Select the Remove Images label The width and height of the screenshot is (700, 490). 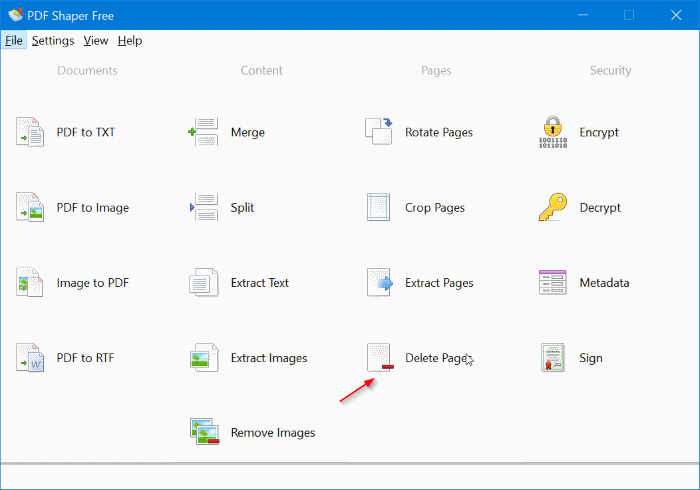point(273,433)
